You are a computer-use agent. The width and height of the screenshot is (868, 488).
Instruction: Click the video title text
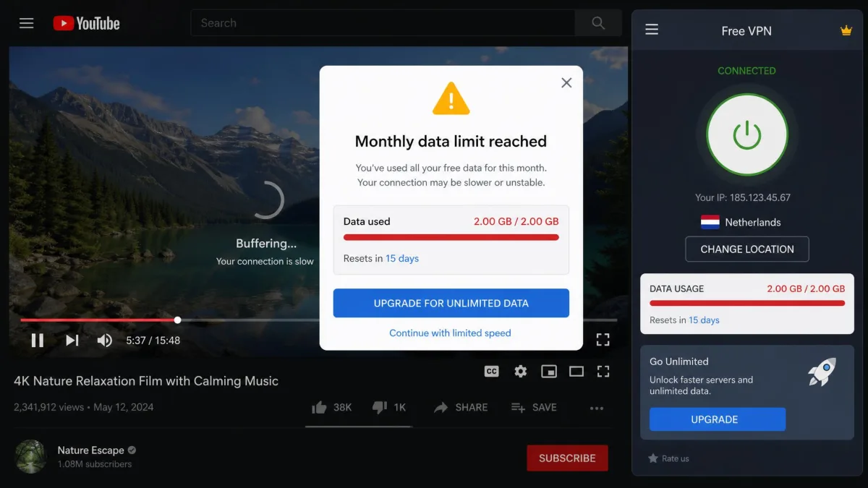click(x=146, y=381)
